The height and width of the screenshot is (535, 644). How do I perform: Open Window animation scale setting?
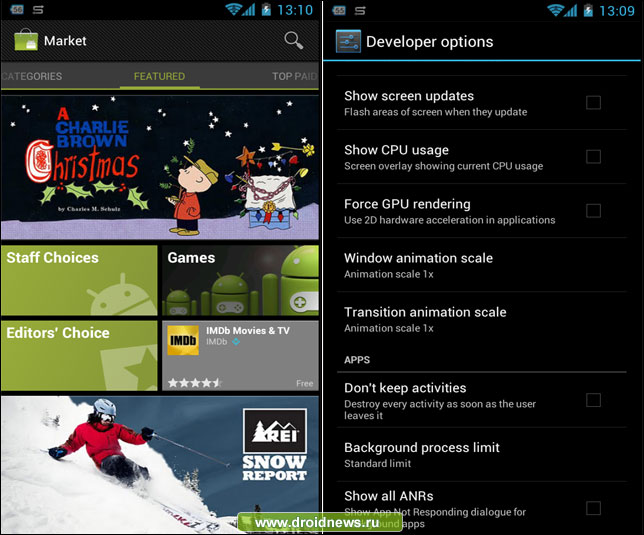click(x=482, y=265)
